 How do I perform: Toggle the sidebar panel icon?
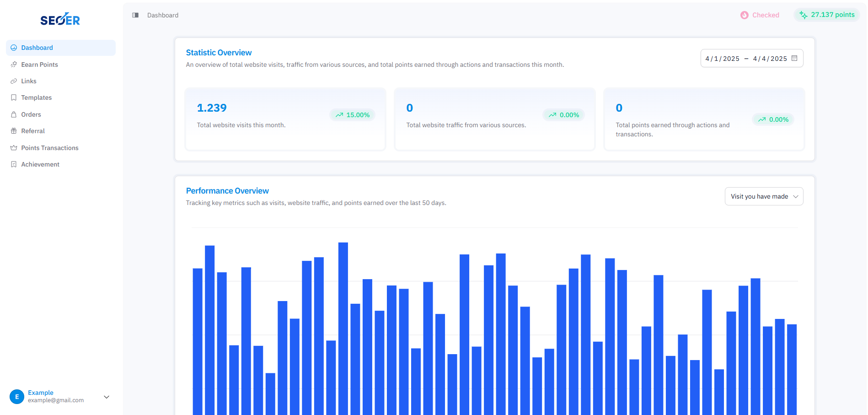pos(135,15)
